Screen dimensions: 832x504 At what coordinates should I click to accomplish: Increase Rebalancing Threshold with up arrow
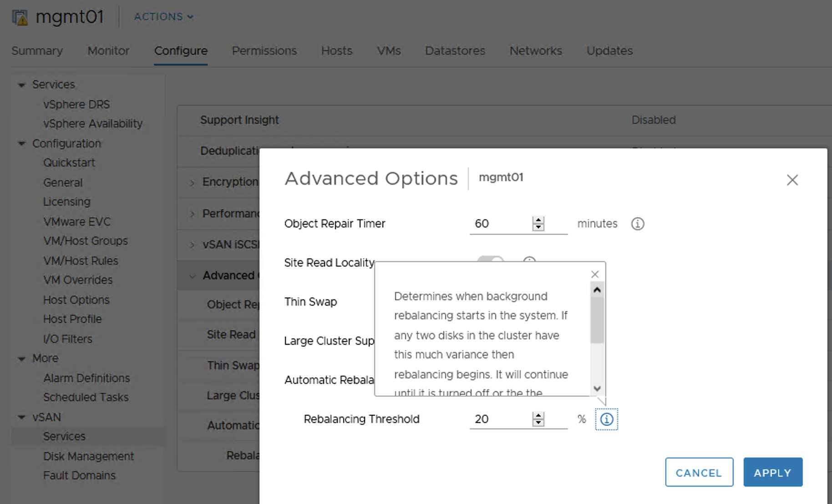click(538, 415)
